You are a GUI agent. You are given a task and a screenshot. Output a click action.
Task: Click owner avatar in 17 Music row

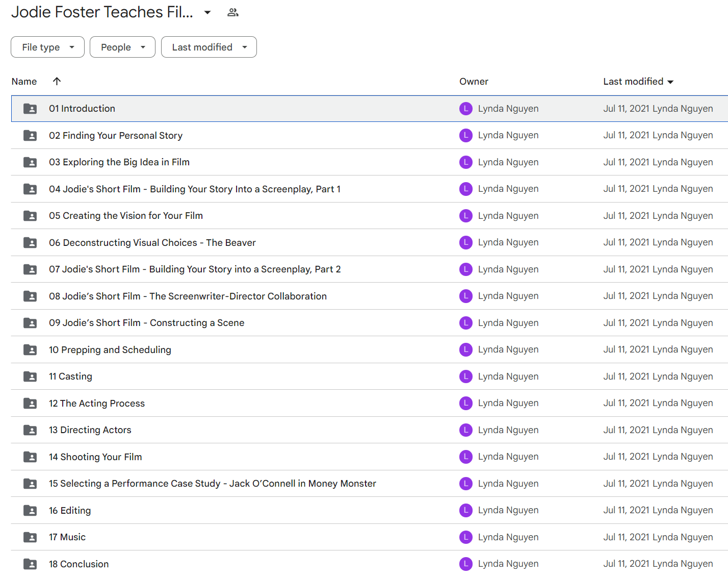[466, 537]
